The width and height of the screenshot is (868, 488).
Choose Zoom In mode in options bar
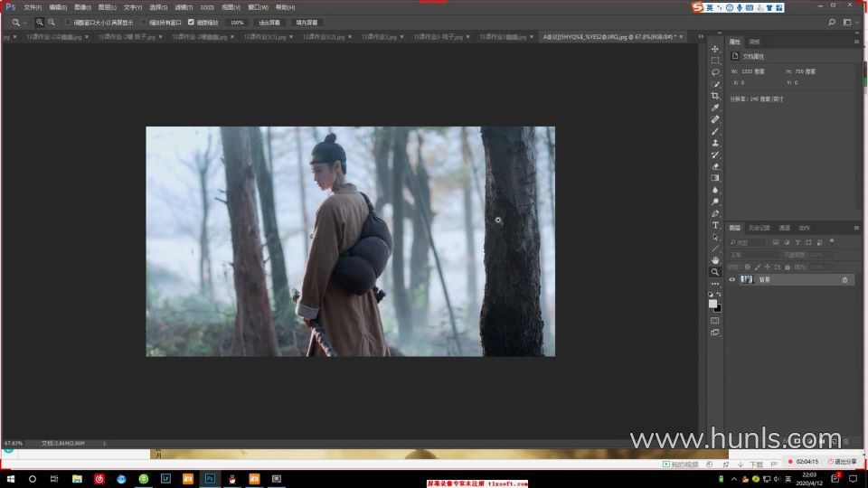39,23
